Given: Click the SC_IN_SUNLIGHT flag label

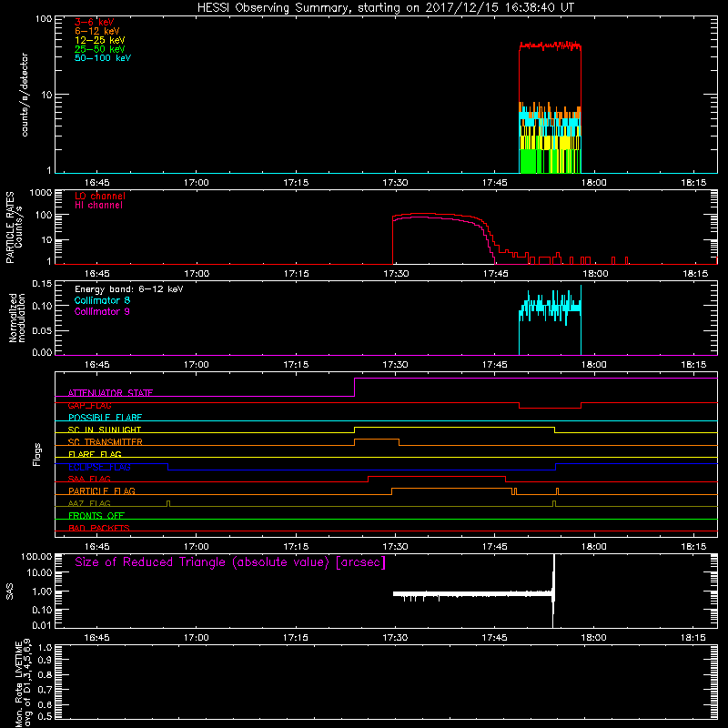Looking at the screenshot, I should (x=105, y=430).
